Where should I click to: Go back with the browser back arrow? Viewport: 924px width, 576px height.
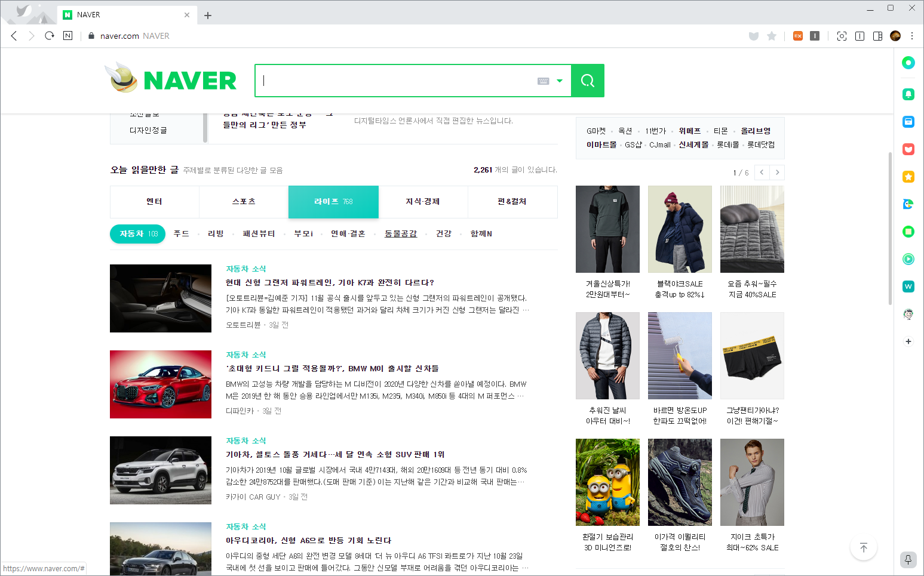(x=14, y=36)
